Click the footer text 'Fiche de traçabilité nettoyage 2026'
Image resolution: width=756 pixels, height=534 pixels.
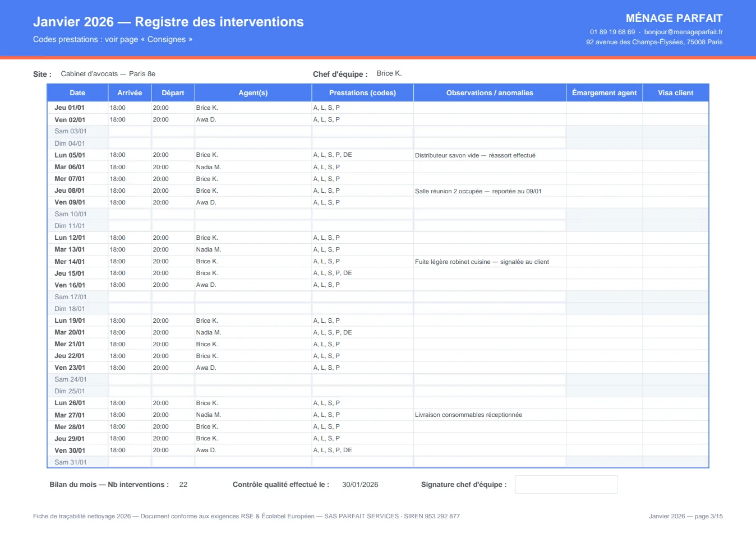point(82,516)
